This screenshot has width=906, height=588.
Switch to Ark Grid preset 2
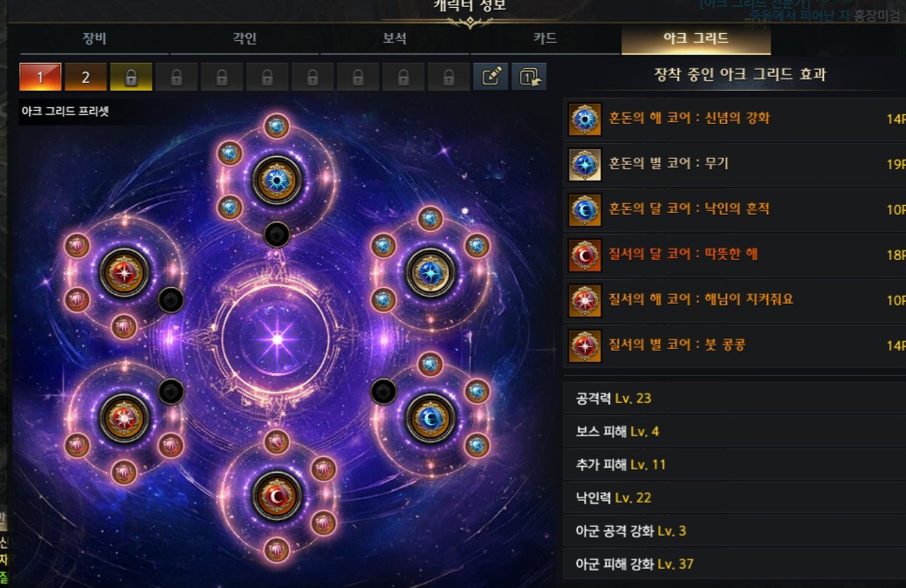click(86, 77)
